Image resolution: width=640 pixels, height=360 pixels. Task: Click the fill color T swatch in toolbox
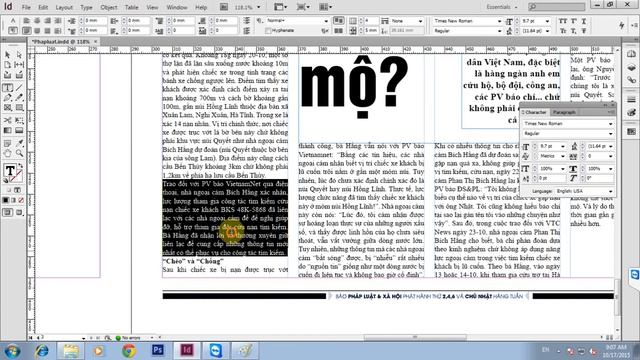10,170
